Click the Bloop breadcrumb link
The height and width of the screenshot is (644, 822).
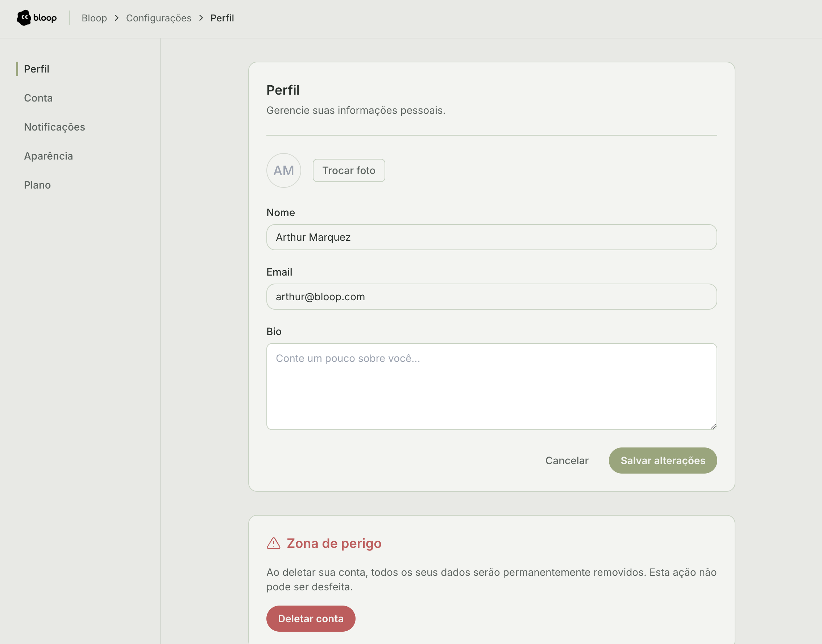pyautogui.click(x=94, y=18)
